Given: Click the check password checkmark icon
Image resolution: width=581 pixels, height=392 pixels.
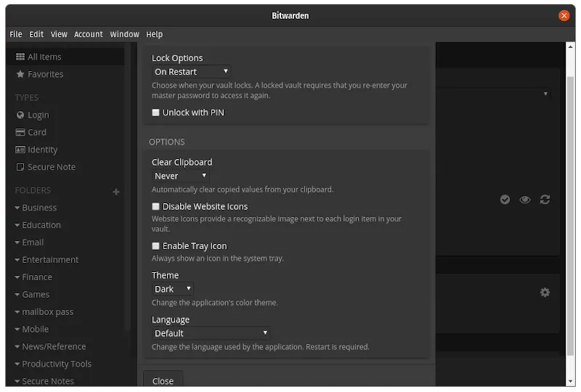Looking at the screenshot, I should [x=505, y=200].
